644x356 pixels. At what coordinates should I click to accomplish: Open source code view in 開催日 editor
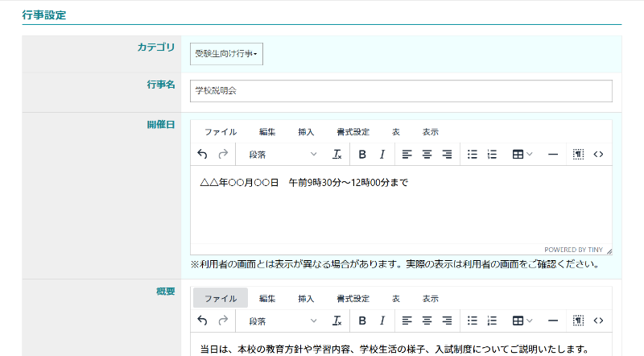(598, 155)
